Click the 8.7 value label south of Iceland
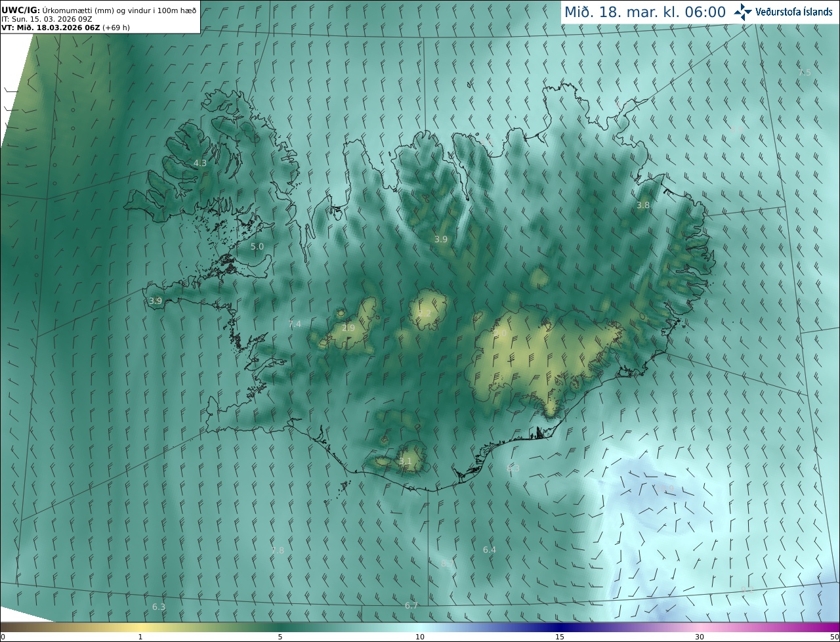The width and height of the screenshot is (840, 642). tap(448, 563)
